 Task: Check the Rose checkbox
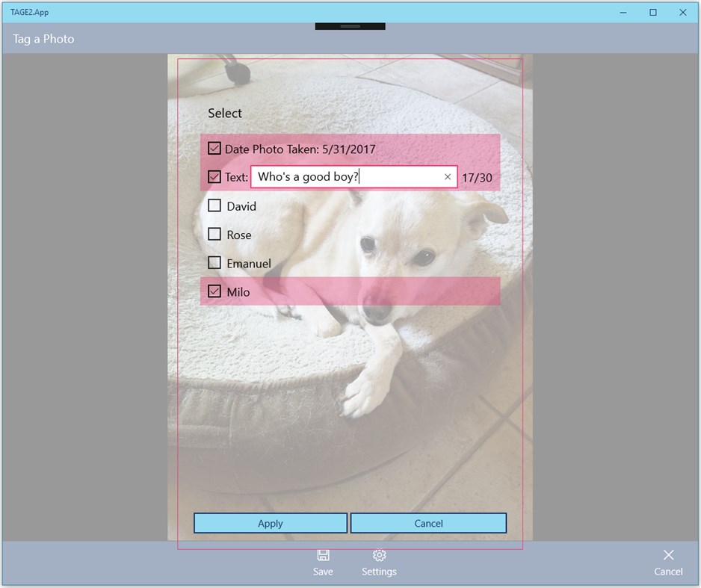(213, 235)
